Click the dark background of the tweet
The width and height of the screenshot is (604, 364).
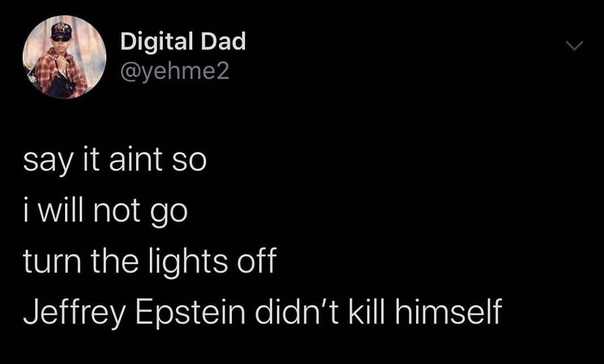point(424,170)
